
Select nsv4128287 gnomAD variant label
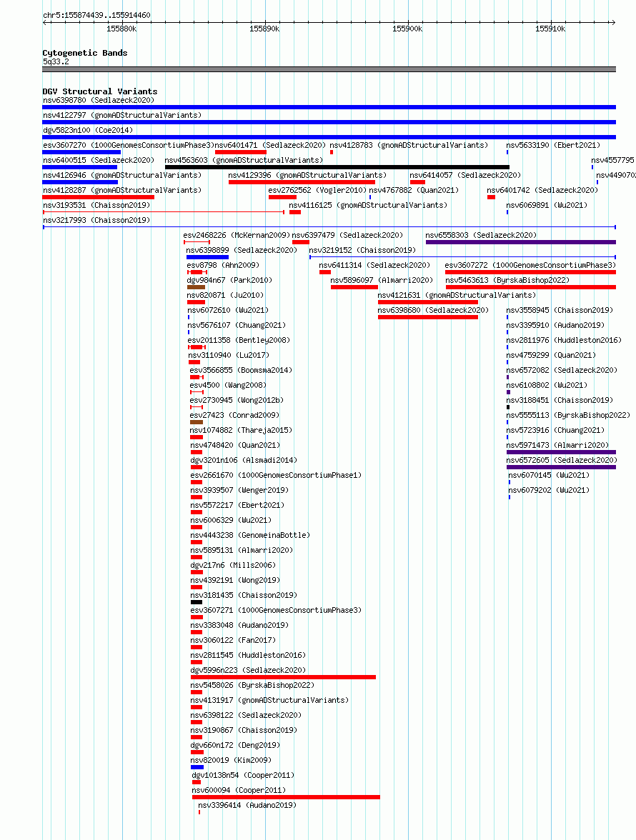click(122, 190)
